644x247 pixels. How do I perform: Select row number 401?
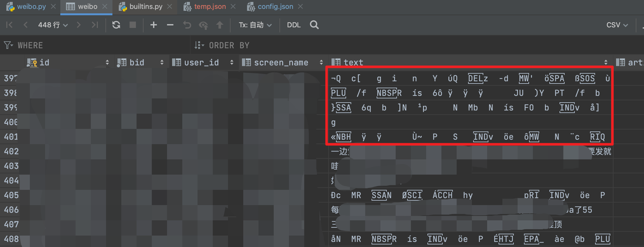pyautogui.click(x=11, y=137)
